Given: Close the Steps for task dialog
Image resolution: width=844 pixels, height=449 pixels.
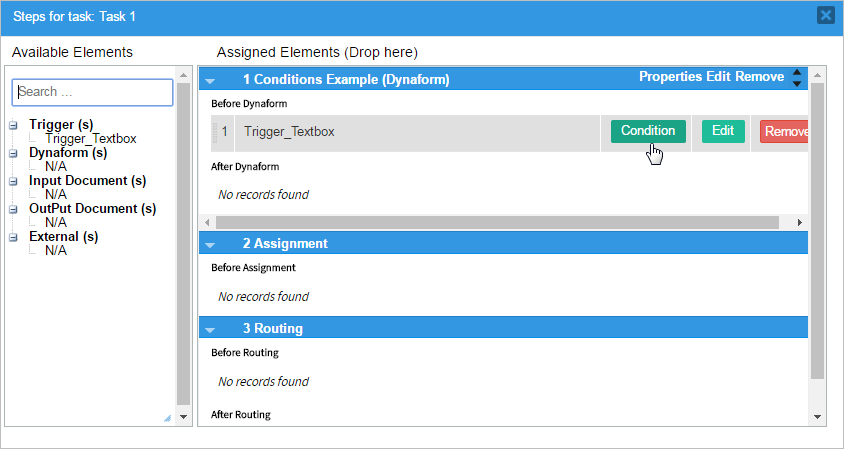Looking at the screenshot, I should point(825,15).
